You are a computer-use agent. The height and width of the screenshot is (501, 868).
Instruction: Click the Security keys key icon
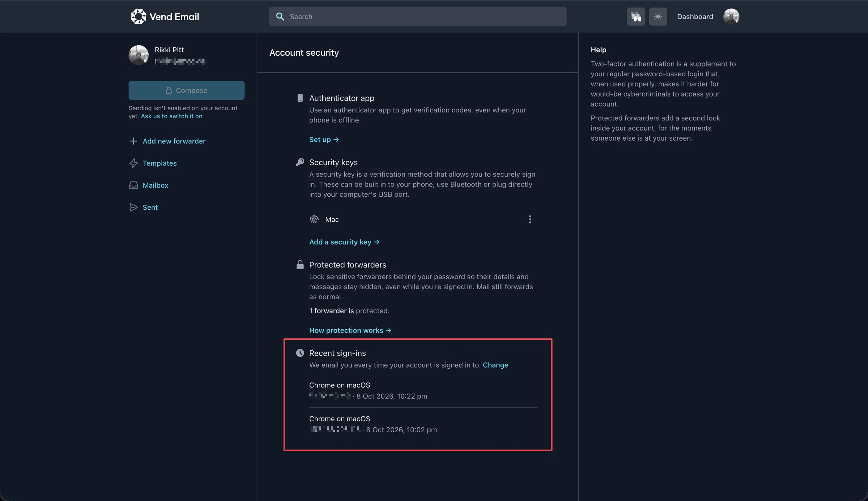[300, 162]
